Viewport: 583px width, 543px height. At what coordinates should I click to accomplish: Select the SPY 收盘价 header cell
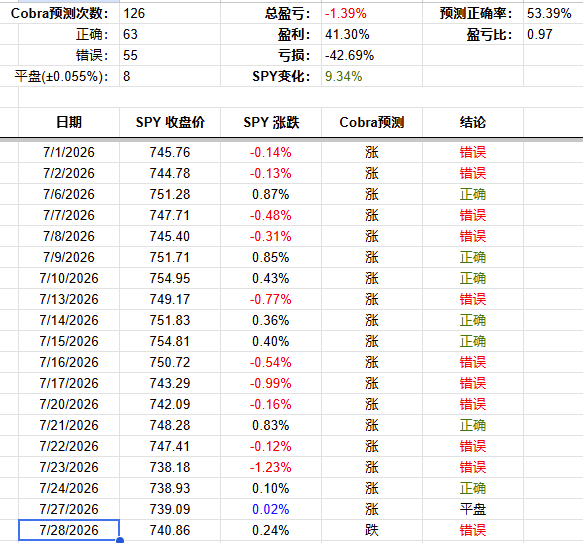[x=170, y=122]
